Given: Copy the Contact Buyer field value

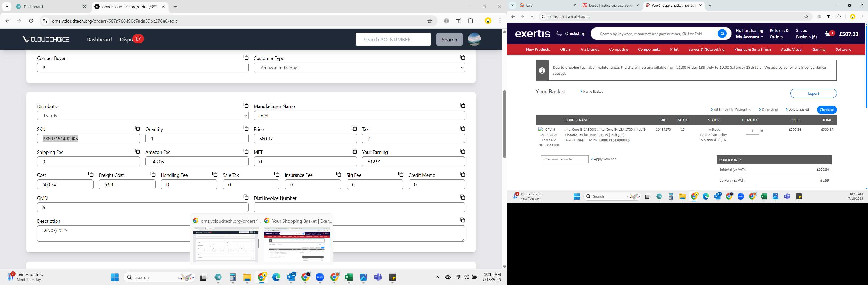Looking at the screenshot, I should point(246,58).
